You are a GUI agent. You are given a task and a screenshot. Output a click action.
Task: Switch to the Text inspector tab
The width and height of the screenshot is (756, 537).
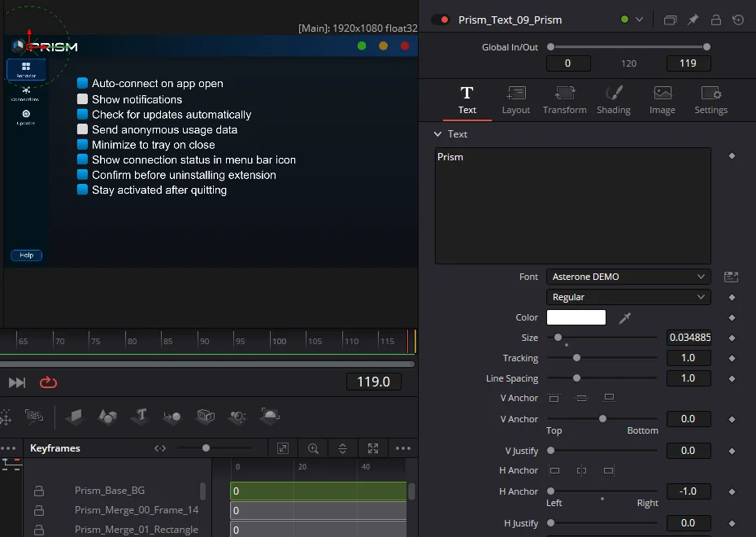pyautogui.click(x=467, y=100)
